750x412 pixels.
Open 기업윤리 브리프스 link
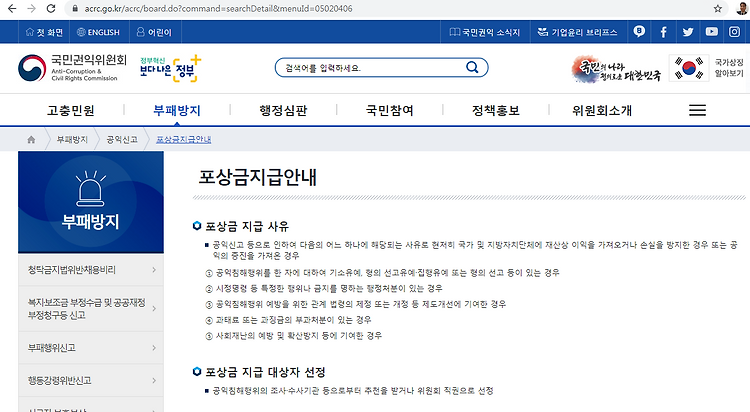pos(577,32)
